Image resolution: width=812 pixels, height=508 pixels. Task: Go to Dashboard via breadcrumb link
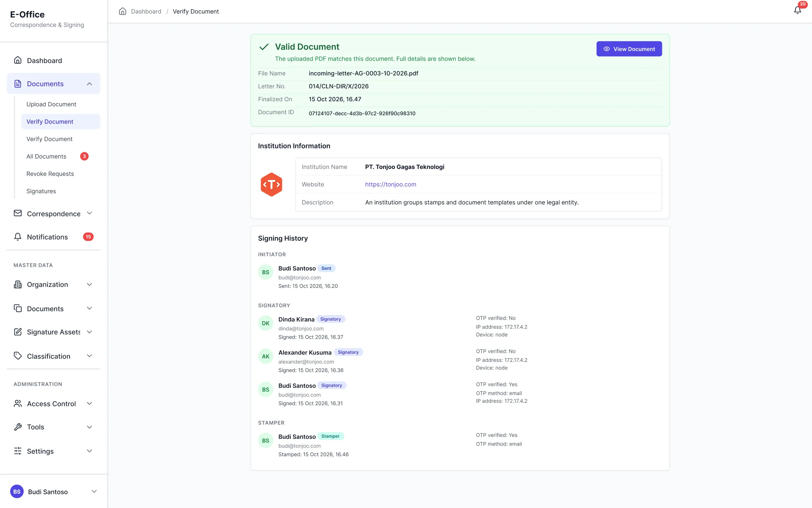[x=146, y=11]
